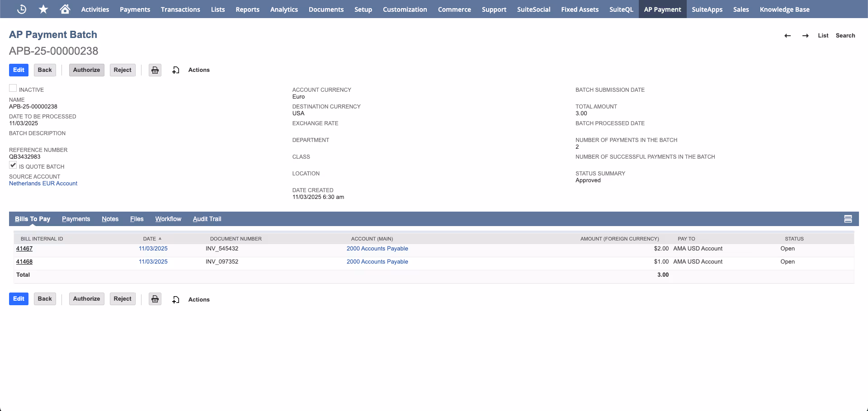The width and height of the screenshot is (868, 411).
Task: Open shortcuts via the star icon
Action: 43,9
